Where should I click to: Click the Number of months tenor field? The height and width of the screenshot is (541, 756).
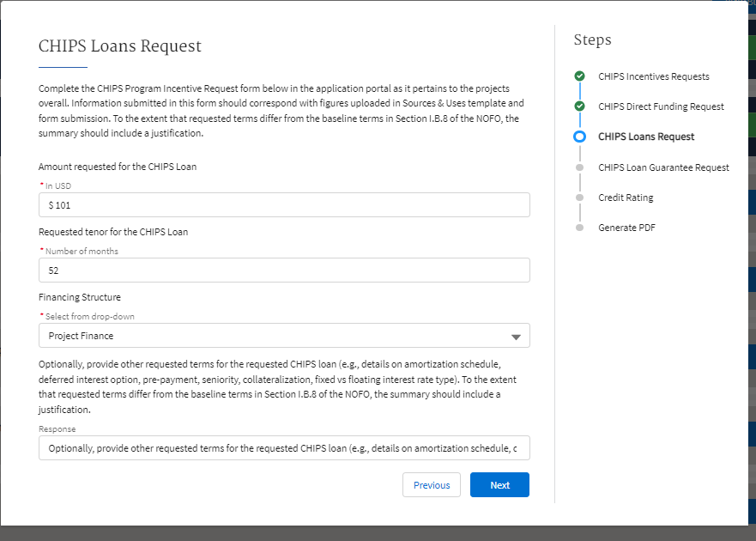284,270
